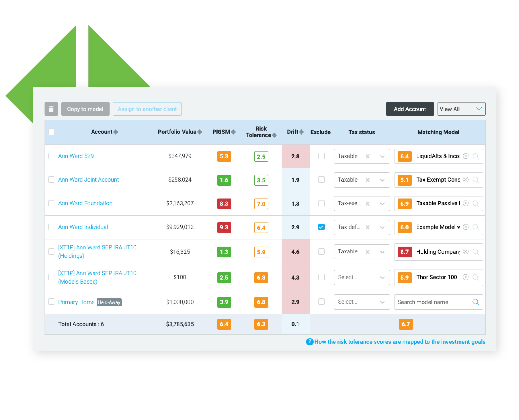Uncheck Exclude for Ann Ward Individual

click(321, 227)
